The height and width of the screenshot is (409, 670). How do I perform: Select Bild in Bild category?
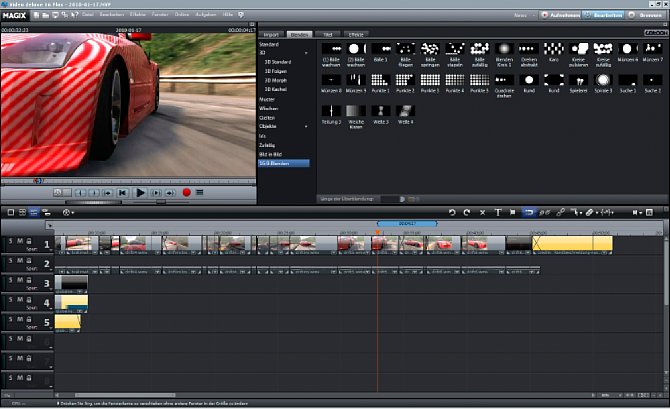point(270,154)
